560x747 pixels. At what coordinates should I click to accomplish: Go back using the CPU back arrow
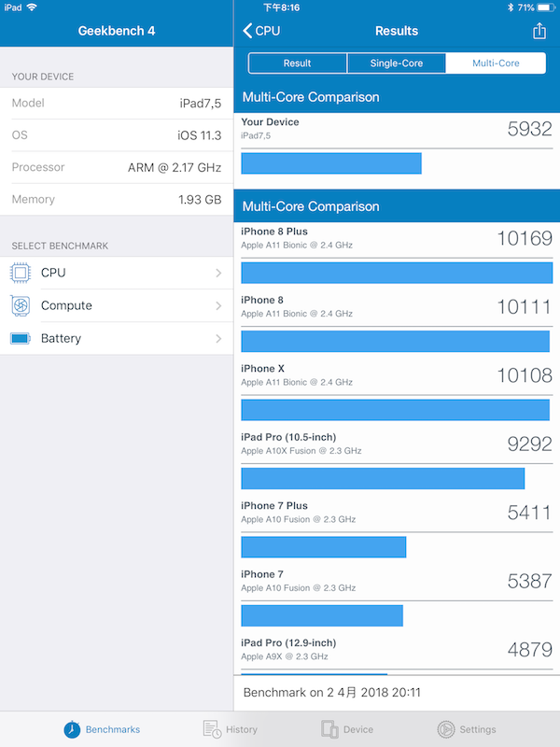pyautogui.click(x=261, y=31)
